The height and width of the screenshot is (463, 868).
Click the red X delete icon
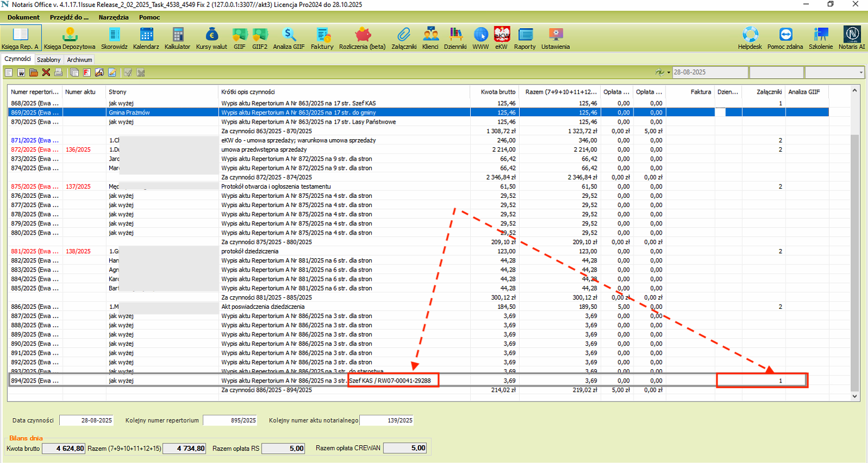pyautogui.click(x=46, y=72)
